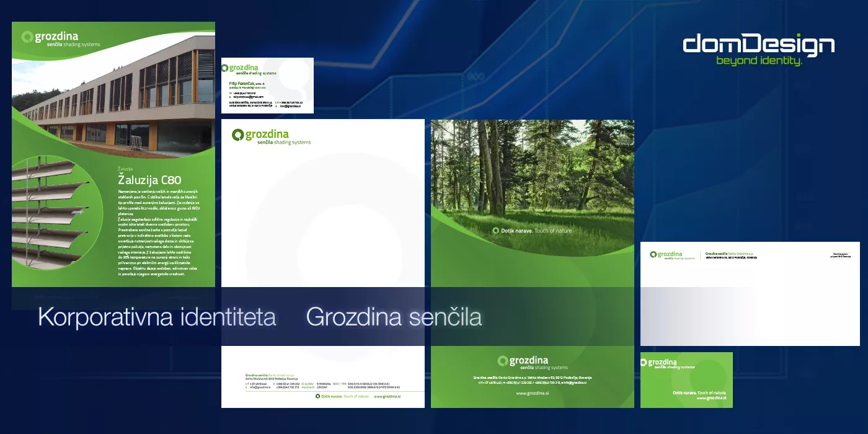Select the "beyond identity." tagline
Image resolution: width=868 pixels, height=434 pixels.
(759, 61)
